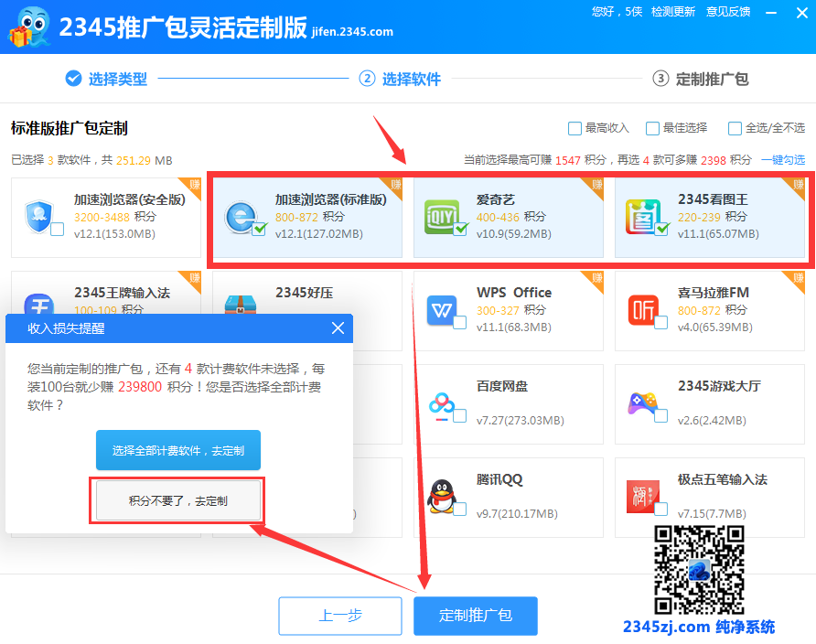
Task: Minimize the 2345推广包 window
Action: coord(771,13)
